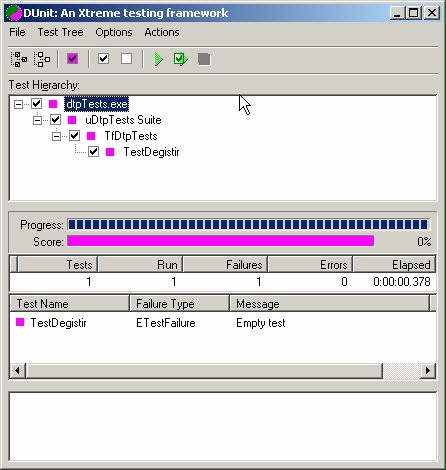Collapse the uDtpTests Suite tree node
Screen dimensions: 446x470
tap(37, 120)
